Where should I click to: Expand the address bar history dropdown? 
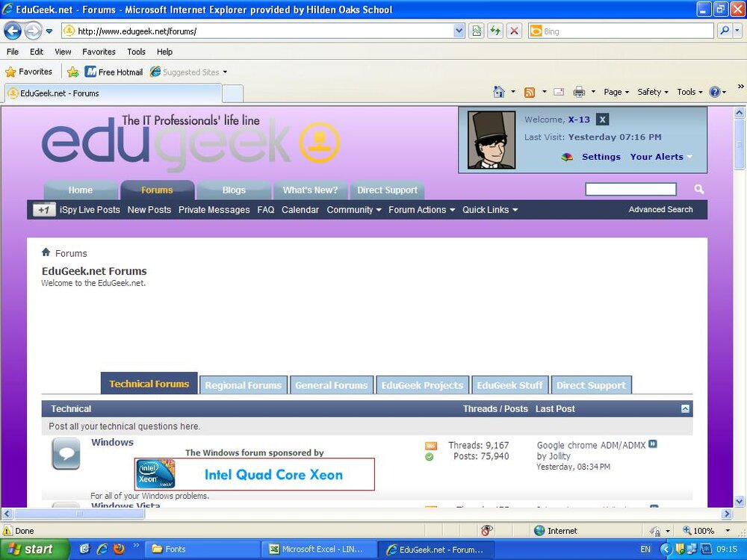pos(459,31)
